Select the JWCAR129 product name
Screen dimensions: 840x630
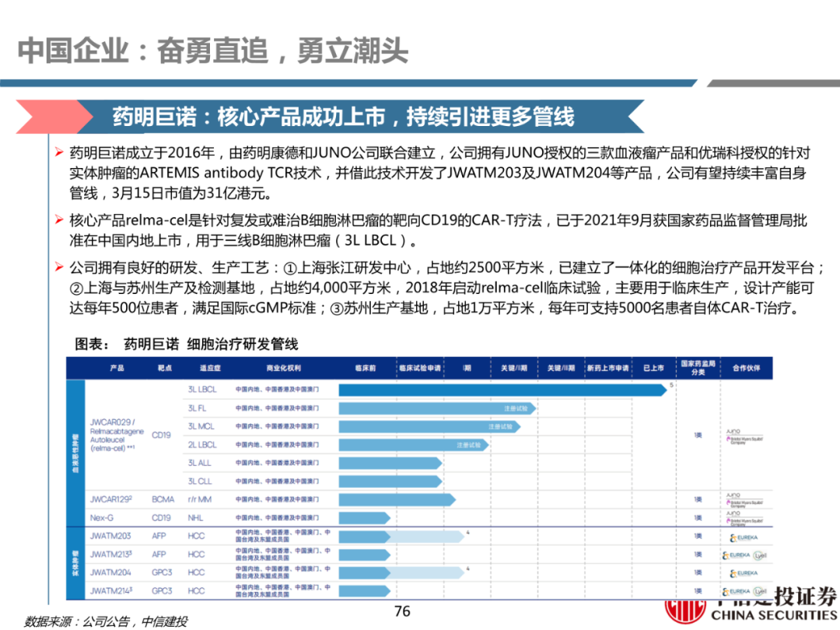click(111, 499)
